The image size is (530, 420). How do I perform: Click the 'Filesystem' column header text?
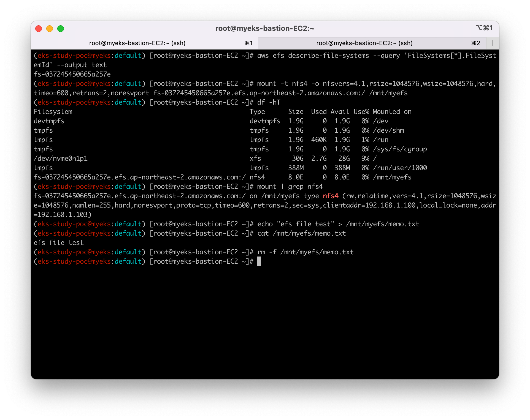(x=53, y=112)
